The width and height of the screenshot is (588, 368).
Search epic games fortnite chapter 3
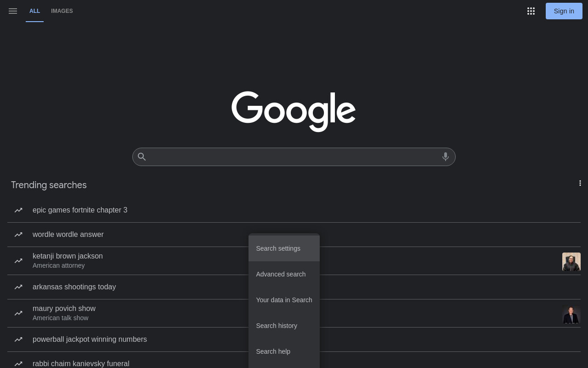click(80, 210)
